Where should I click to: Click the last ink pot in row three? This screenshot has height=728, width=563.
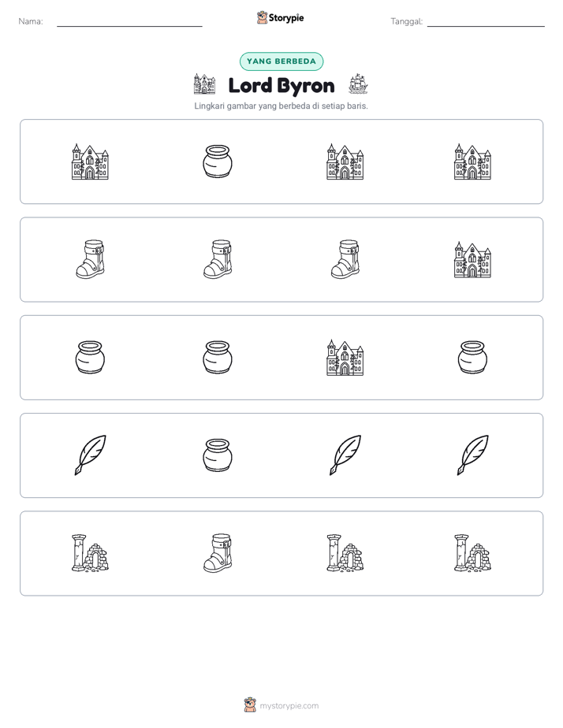(472, 358)
